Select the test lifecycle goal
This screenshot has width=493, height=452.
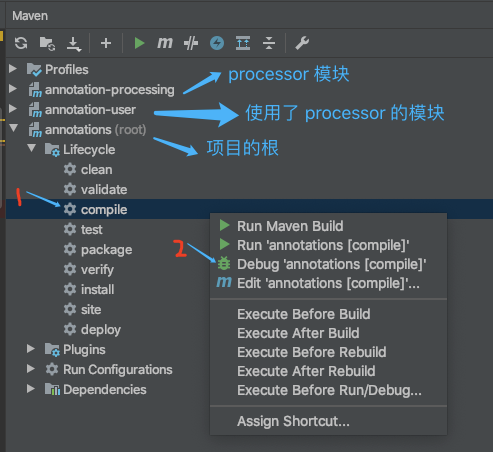(x=92, y=230)
